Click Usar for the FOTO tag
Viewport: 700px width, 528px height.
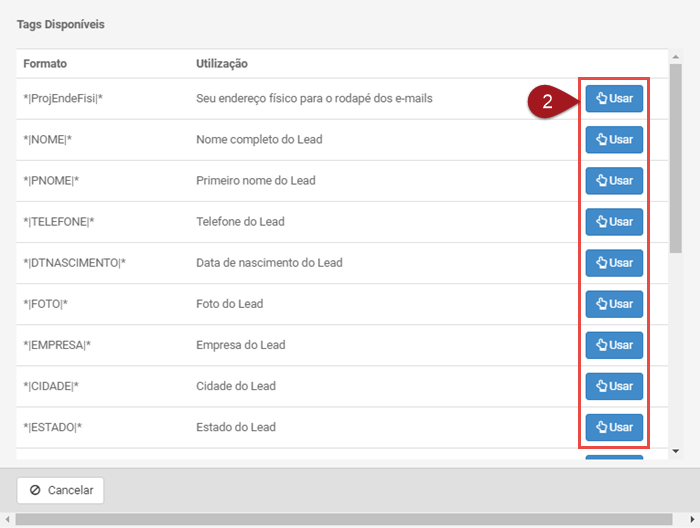[614, 304]
